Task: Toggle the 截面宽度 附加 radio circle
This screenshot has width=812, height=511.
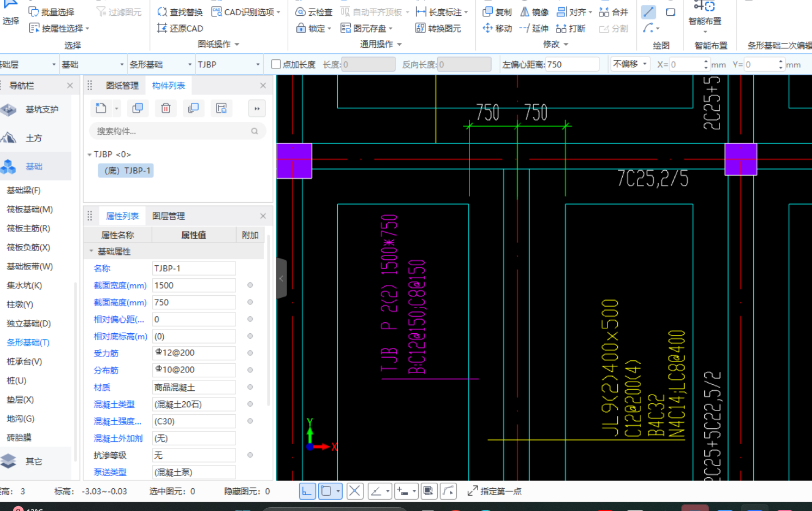Action: [250, 285]
